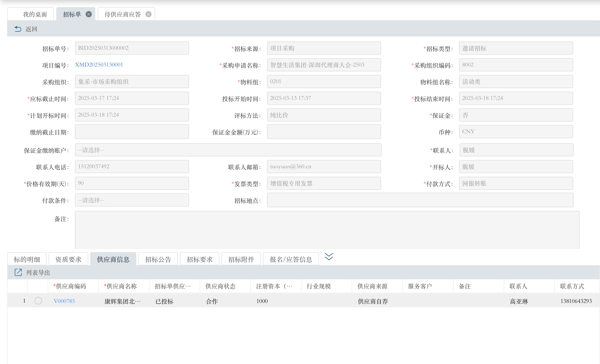Close the 招标单 tab
600x364 pixels.
click(89, 14)
